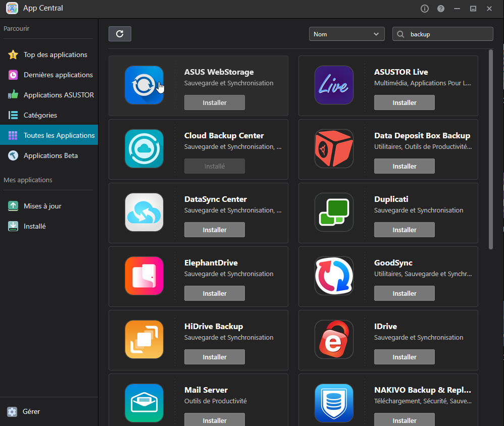Screen dimensions: 504x426
Task: Select Applications ASUSTOR in sidebar
Action: coord(49,95)
